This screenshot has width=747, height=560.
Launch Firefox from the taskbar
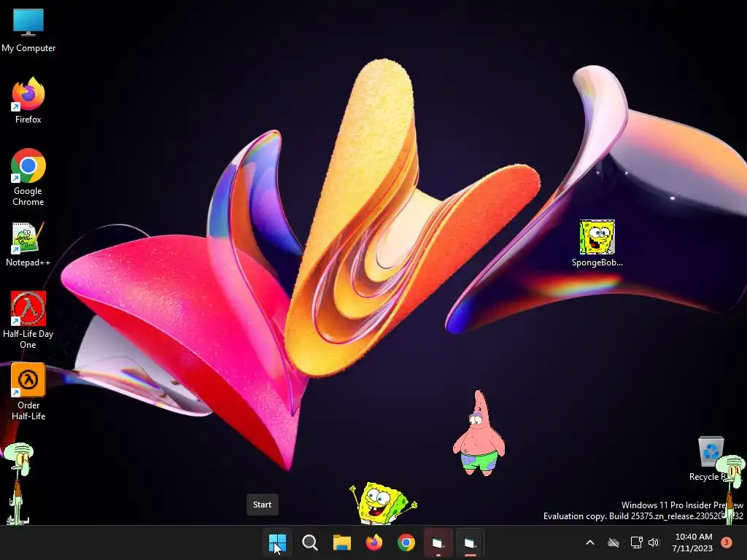[374, 542]
